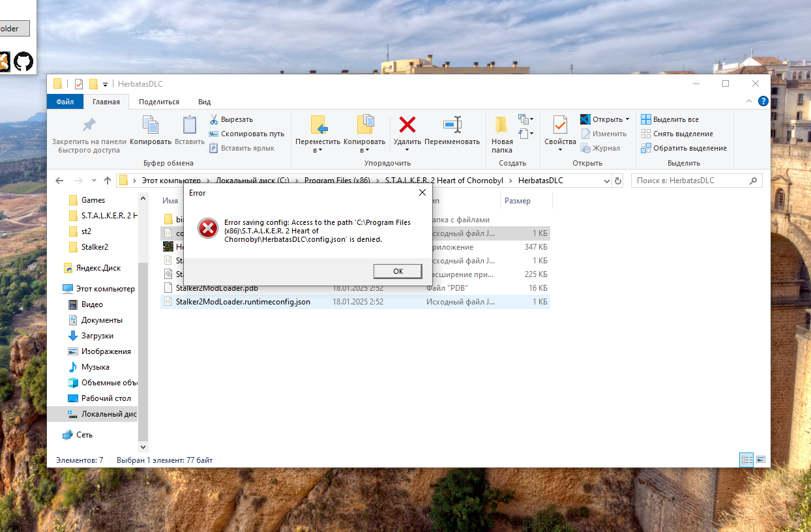Open the View (Вид) ribbon tab

pyautogui.click(x=204, y=102)
